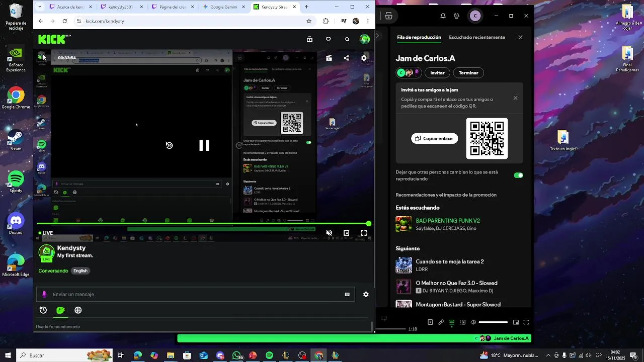
Task: Click Copiar enlace button
Action: [x=435, y=138]
